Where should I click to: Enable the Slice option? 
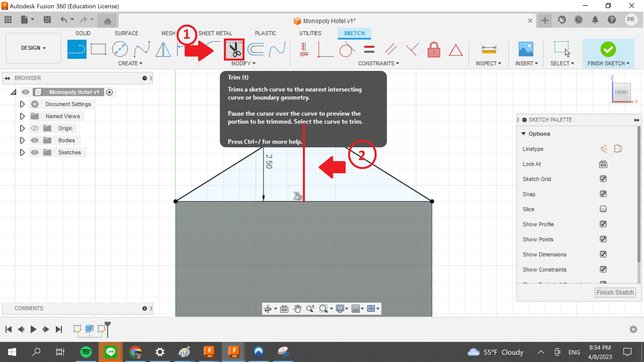pos(603,209)
